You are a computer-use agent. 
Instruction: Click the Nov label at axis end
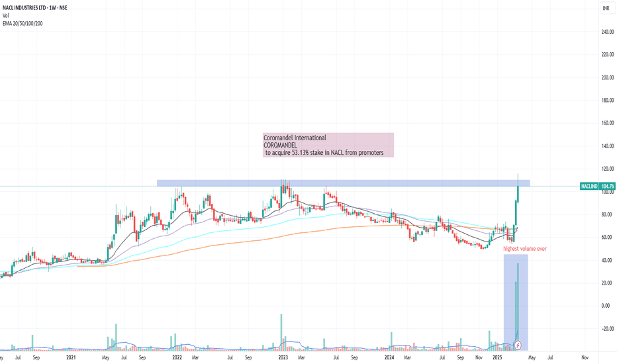tap(585, 357)
